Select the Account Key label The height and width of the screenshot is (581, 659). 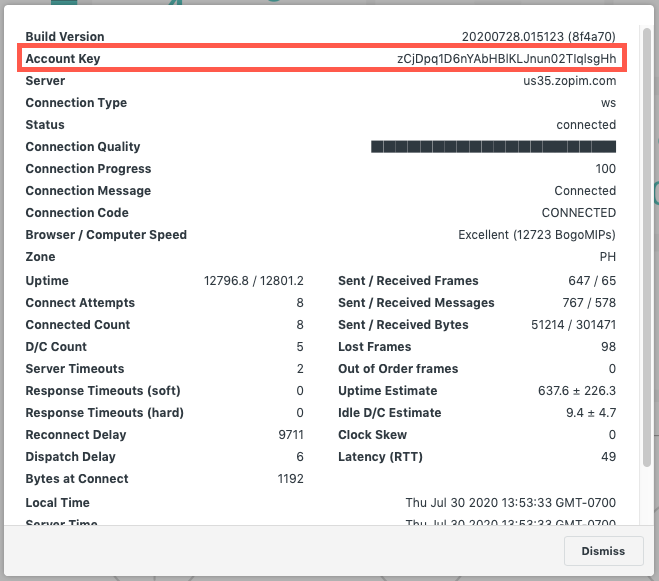coord(63,59)
